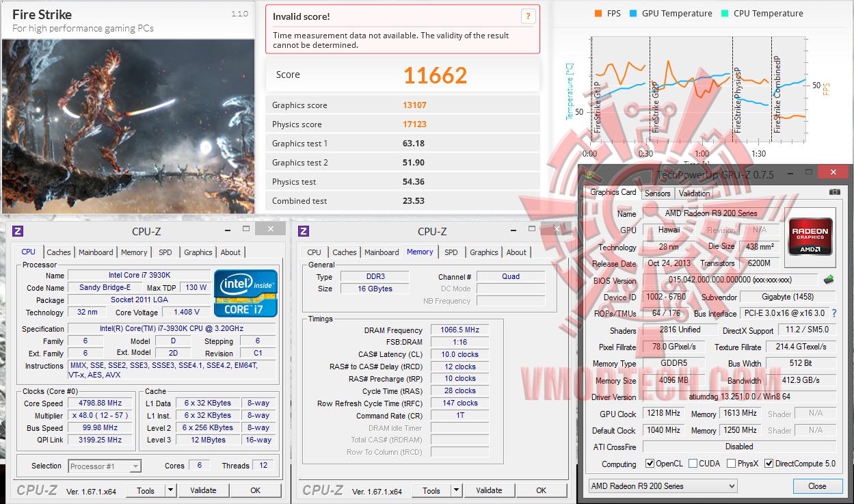Open the Processor #1 selection dropdown

point(105,466)
